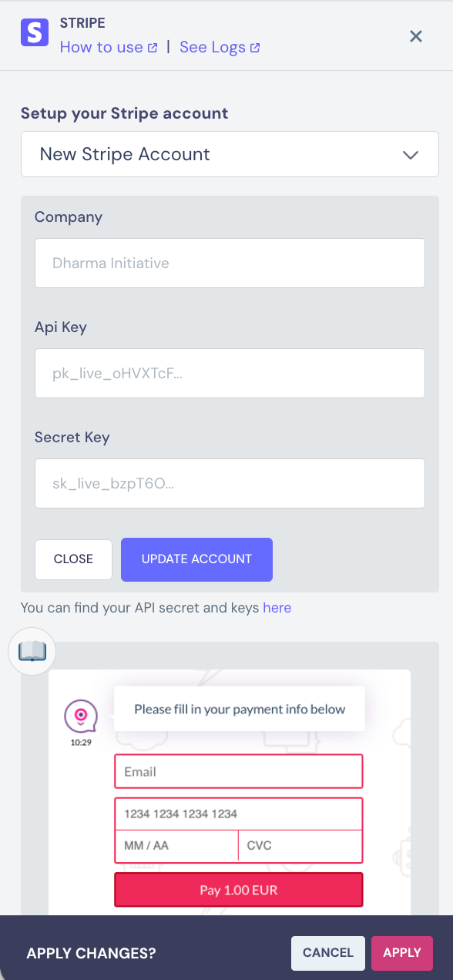Focus the Company input field
Viewport: 453px width, 980px height.
[x=230, y=263]
